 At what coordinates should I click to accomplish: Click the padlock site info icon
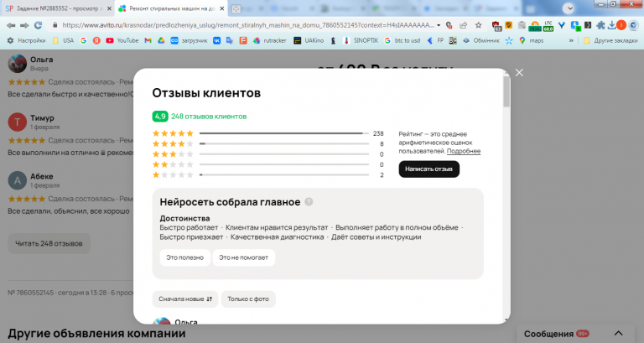coord(55,25)
